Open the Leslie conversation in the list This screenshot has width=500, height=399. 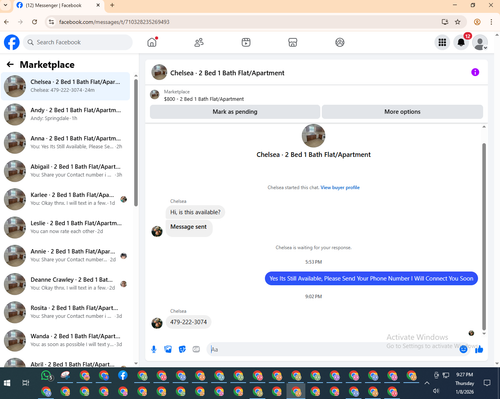66,227
